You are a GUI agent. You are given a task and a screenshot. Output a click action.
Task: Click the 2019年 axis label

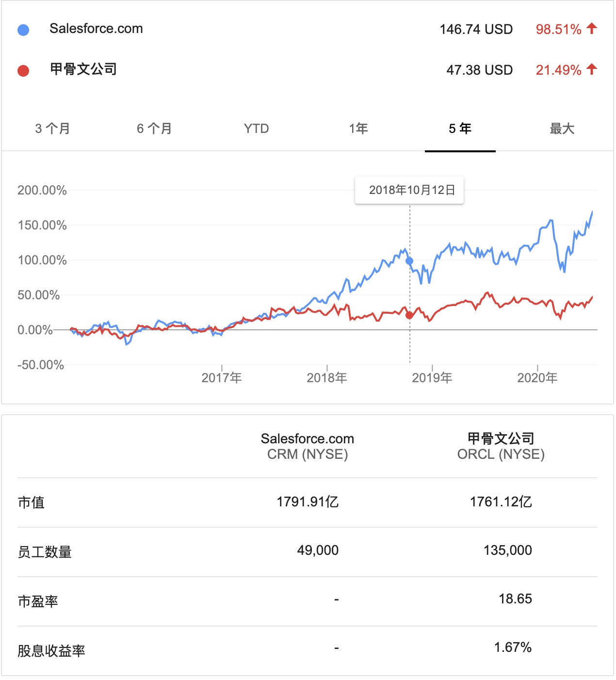click(432, 378)
